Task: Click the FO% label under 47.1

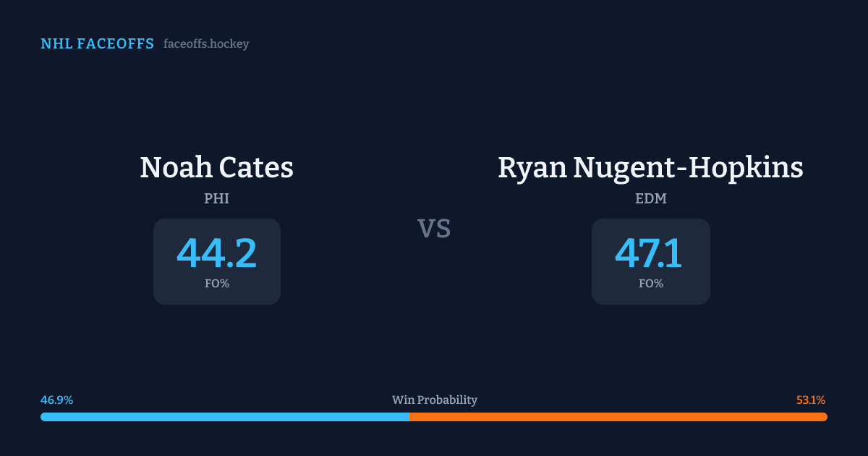Action: coord(650,284)
